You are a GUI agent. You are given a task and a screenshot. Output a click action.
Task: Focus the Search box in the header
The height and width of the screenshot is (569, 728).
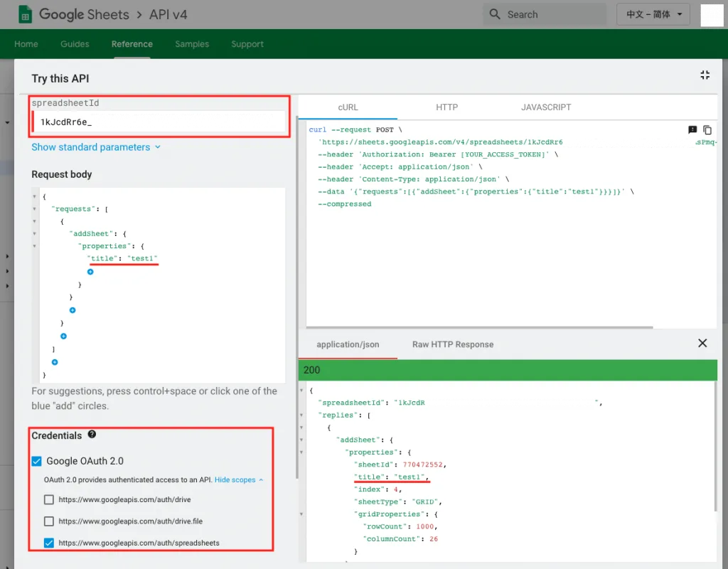pos(545,14)
